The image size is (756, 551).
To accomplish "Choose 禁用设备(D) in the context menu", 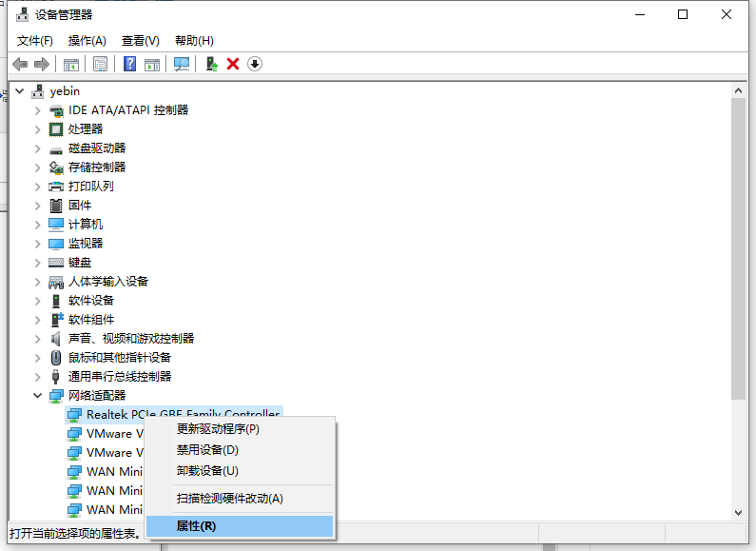I will point(207,449).
